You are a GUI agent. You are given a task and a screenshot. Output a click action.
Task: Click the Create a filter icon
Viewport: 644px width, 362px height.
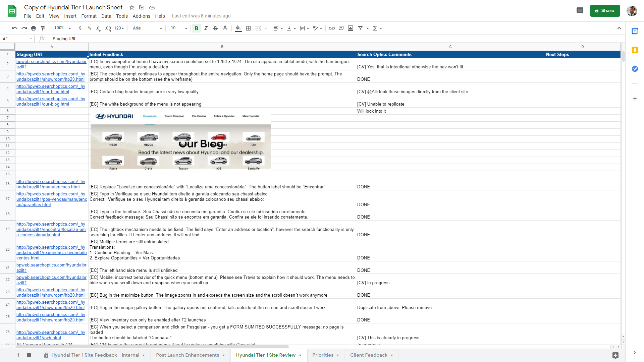(360, 28)
